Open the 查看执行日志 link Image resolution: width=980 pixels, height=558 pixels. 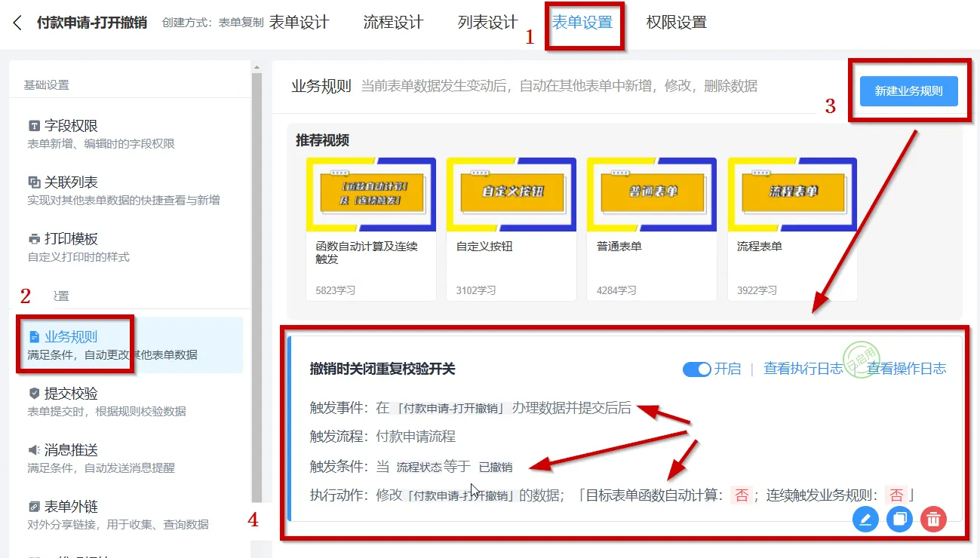pos(803,369)
